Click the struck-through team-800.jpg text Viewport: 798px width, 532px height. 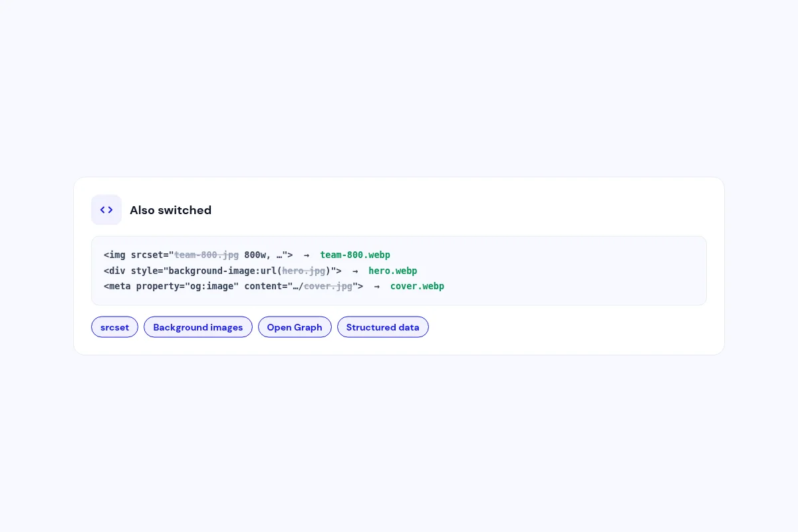click(x=206, y=255)
